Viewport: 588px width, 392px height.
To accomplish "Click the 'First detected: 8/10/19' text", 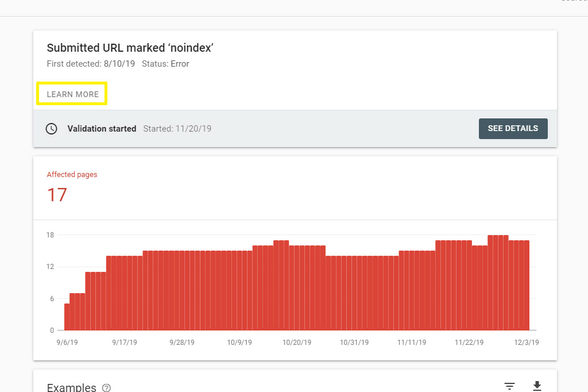I will (91, 64).
